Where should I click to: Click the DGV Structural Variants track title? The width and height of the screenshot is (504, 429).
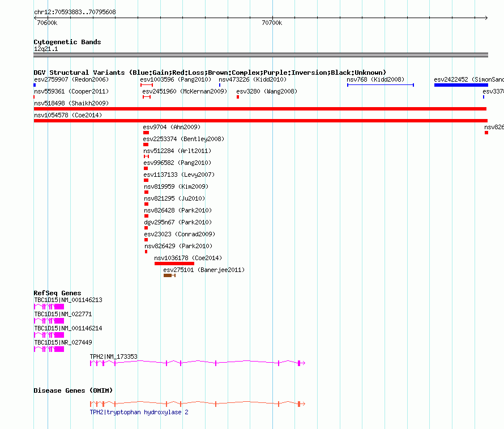tap(210, 73)
